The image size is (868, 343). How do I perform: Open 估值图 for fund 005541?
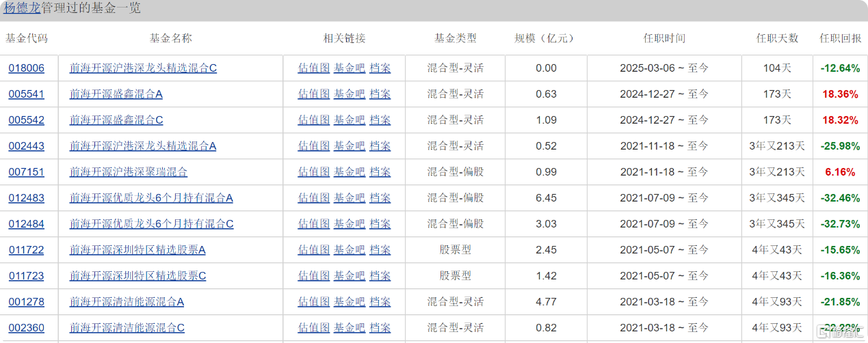tap(314, 94)
